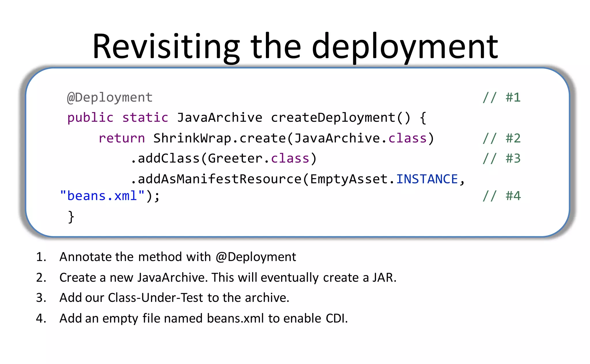Click list item 'Annotate the method with @Deployment'
The width and height of the screenshot is (590, 364).
coord(177,257)
